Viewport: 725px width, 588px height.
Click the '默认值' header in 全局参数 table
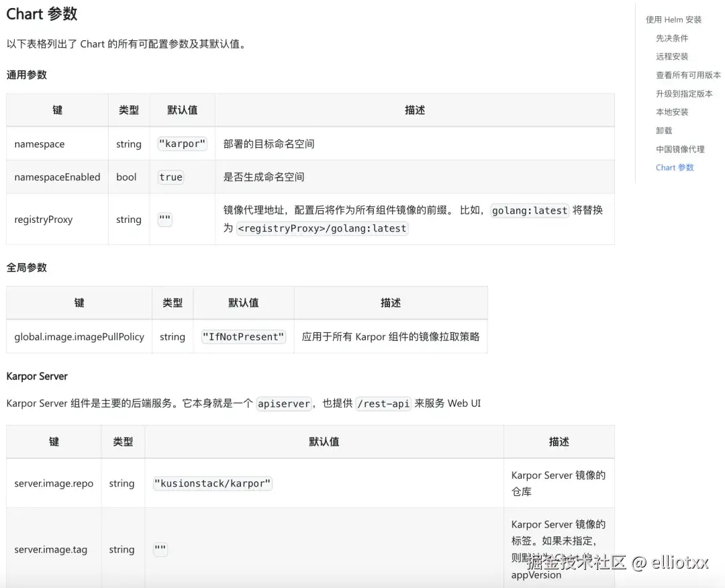pyautogui.click(x=243, y=303)
